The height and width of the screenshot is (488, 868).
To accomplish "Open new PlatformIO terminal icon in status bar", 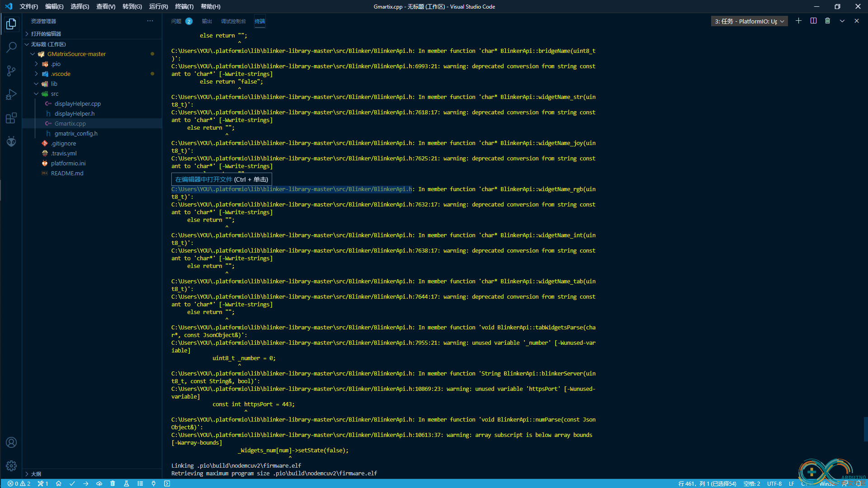I will click(167, 483).
